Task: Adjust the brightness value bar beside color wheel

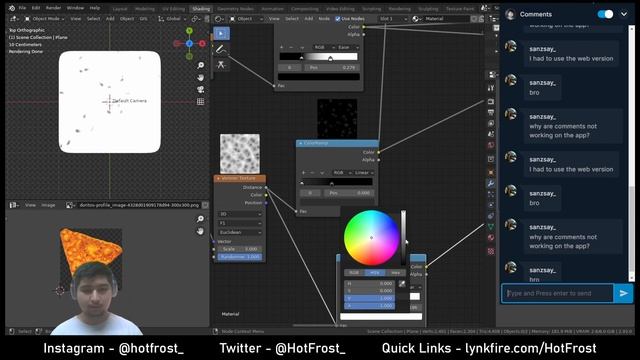Action: pyautogui.click(x=403, y=238)
